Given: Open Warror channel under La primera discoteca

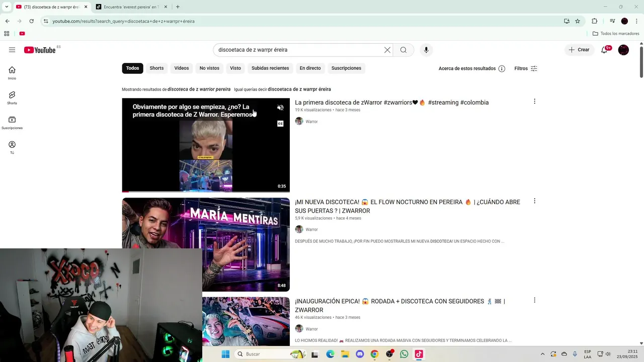Looking at the screenshot, I should pyautogui.click(x=311, y=122).
